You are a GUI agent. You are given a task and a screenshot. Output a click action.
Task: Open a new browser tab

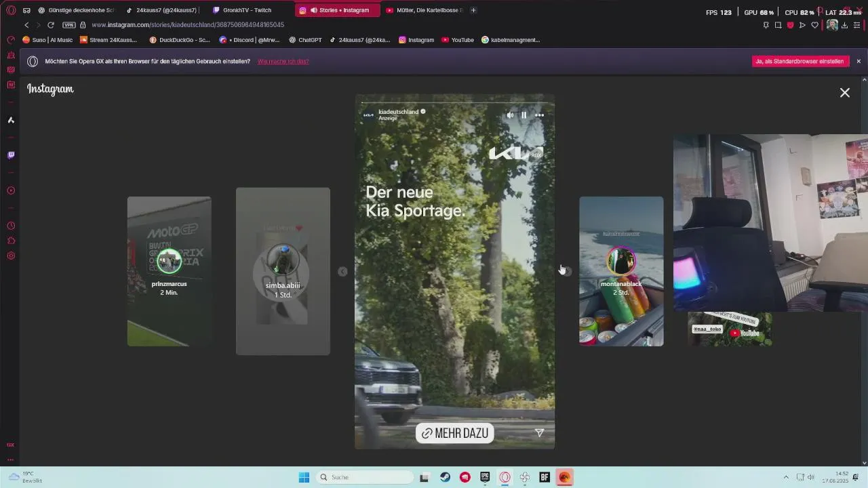tap(473, 10)
